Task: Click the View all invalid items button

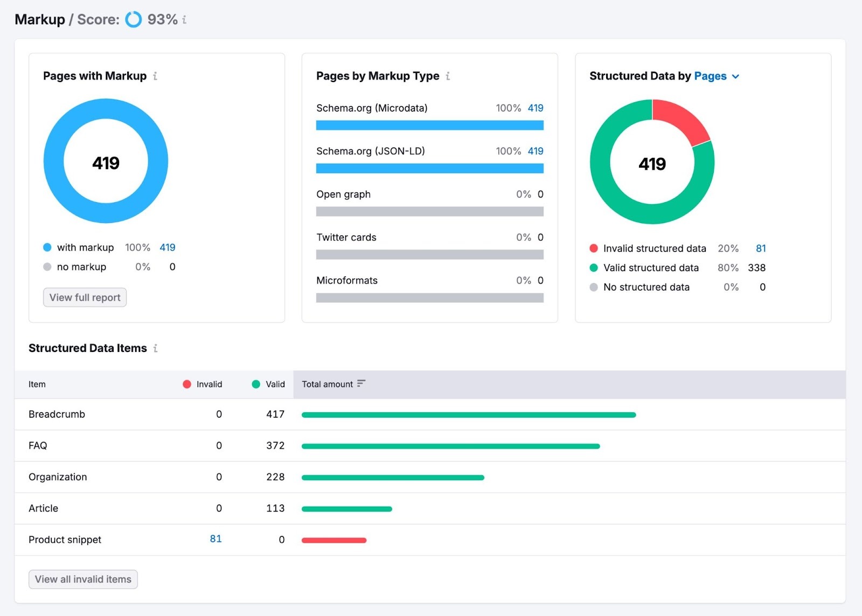Action: (x=82, y=579)
